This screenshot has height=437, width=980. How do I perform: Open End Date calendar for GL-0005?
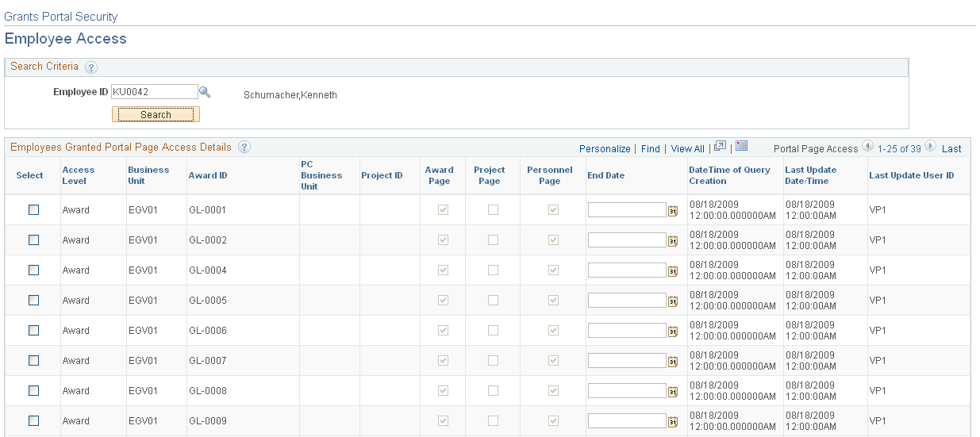point(673,301)
